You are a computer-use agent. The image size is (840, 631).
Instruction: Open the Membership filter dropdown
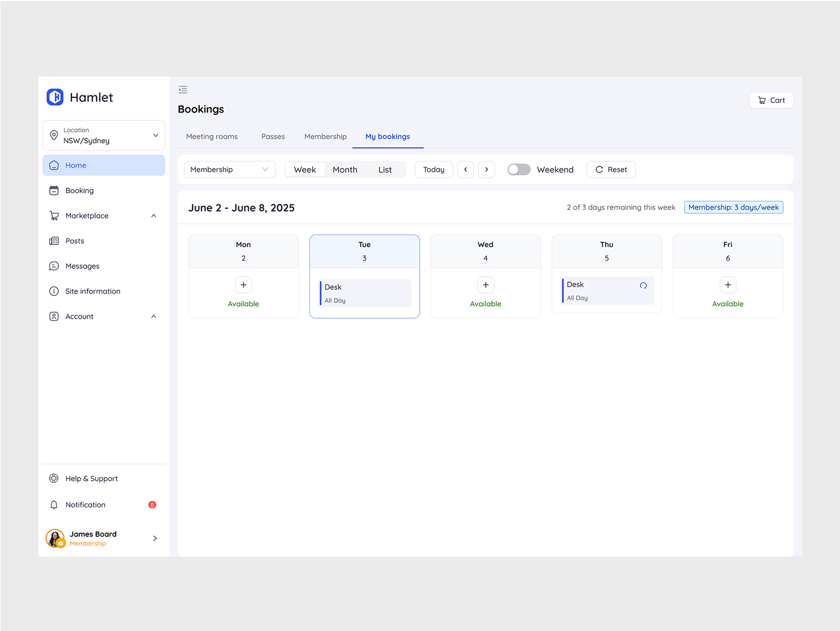point(230,170)
